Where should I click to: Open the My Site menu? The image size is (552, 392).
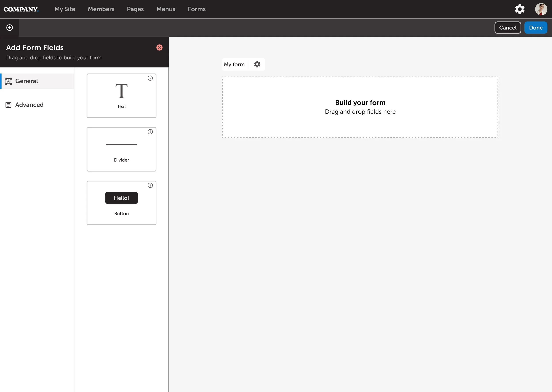coord(65,9)
